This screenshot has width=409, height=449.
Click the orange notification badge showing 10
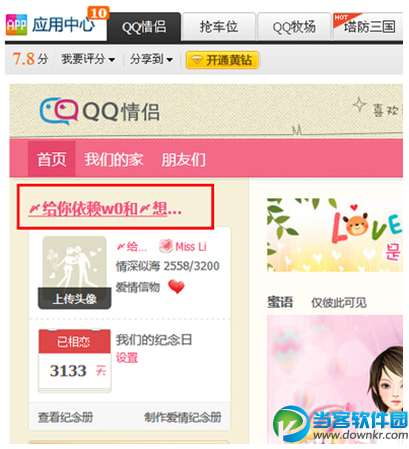point(98,13)
